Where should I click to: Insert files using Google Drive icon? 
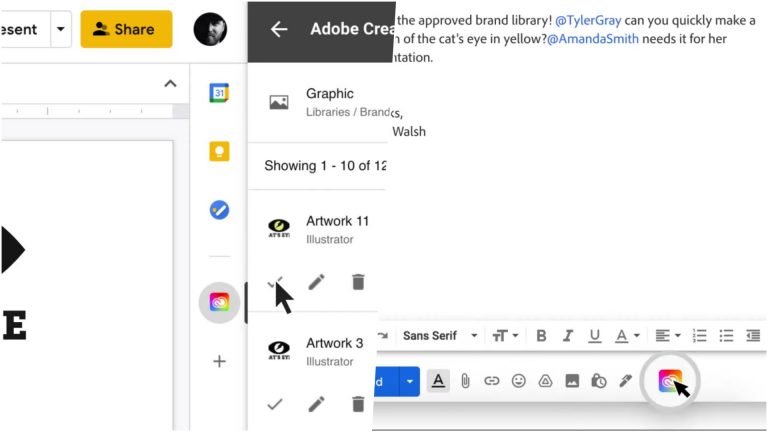pyautogui.click(x=545, y=381)
